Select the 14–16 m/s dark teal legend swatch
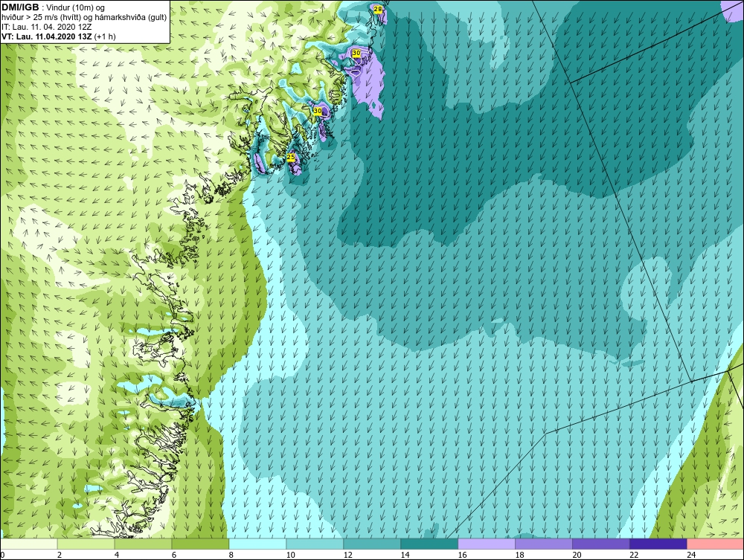 click(x=429, y=544)
